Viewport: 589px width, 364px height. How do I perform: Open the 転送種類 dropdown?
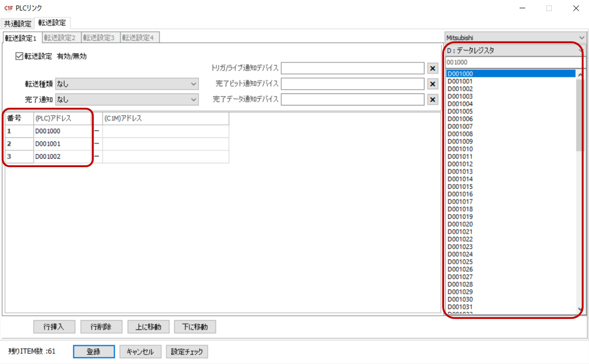click(x=127, y=84)
